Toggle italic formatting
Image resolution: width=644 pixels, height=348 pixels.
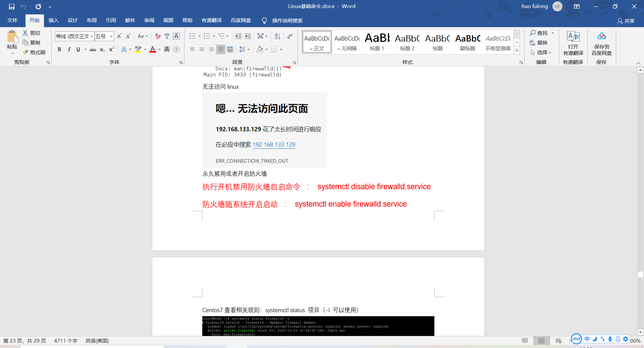(x=69, y=49)
